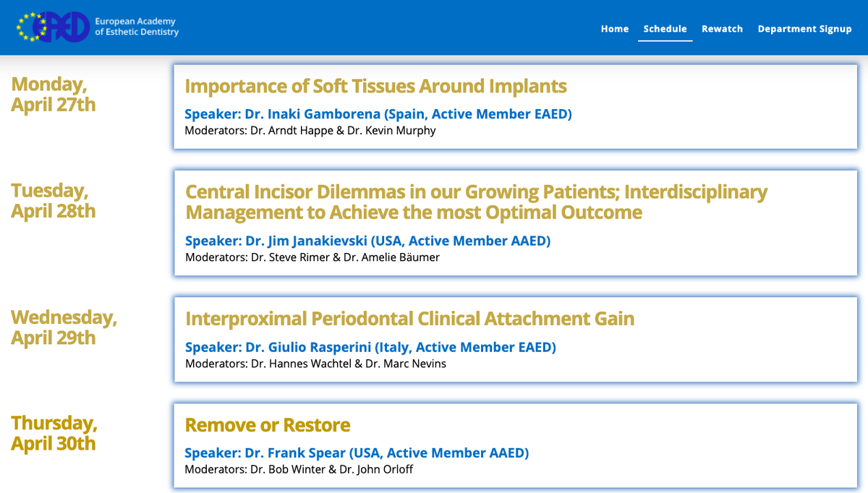This screenshot has height=493, width=868.
Task: Select the Wednesday, April 29th date heading
Action: (x=64, y=327)
